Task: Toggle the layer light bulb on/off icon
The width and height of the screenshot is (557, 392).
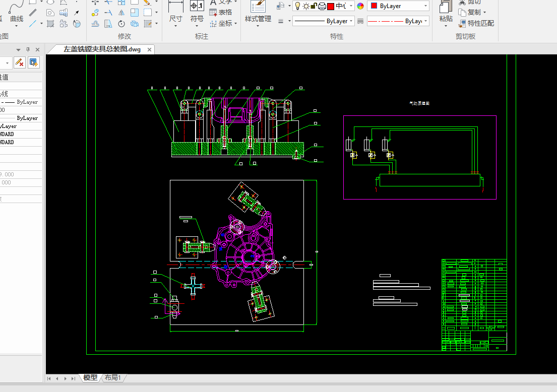Action: pos(297,6)
